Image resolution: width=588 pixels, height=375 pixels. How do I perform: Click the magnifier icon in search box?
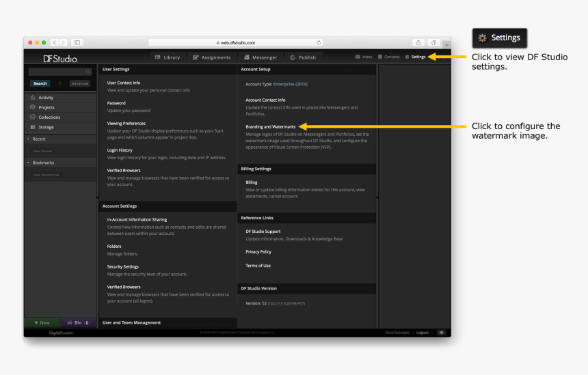tap(88, 72)
